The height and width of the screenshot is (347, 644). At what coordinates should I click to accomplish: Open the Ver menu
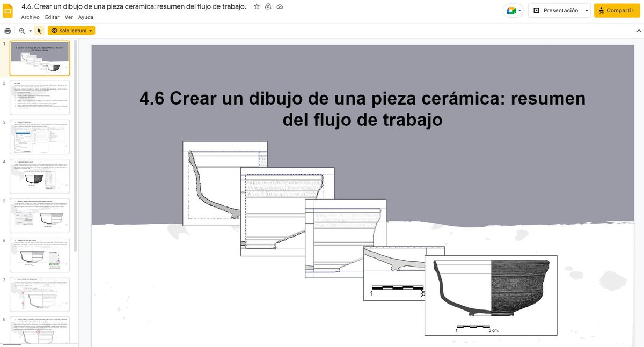pos(69,17)
